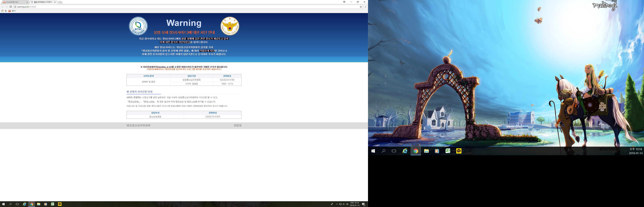Open the clock on the wallpaper-side taskbar

tap(636, 151)
